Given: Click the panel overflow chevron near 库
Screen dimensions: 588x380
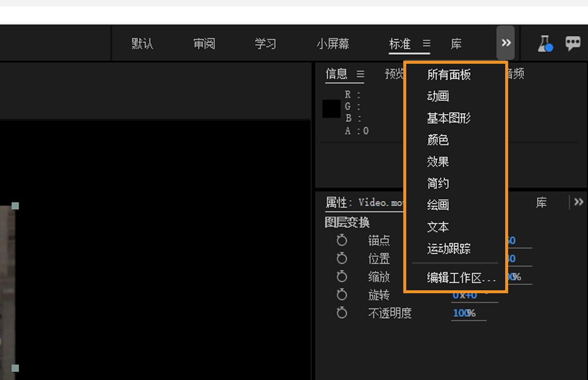Looking at the screenshot, I should point(578,202).
